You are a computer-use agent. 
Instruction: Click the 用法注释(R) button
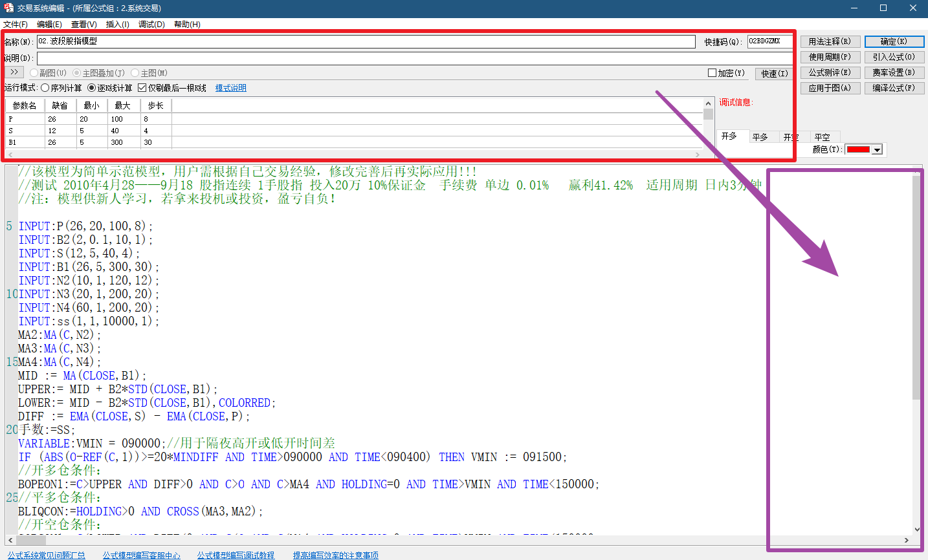(830, 41)
